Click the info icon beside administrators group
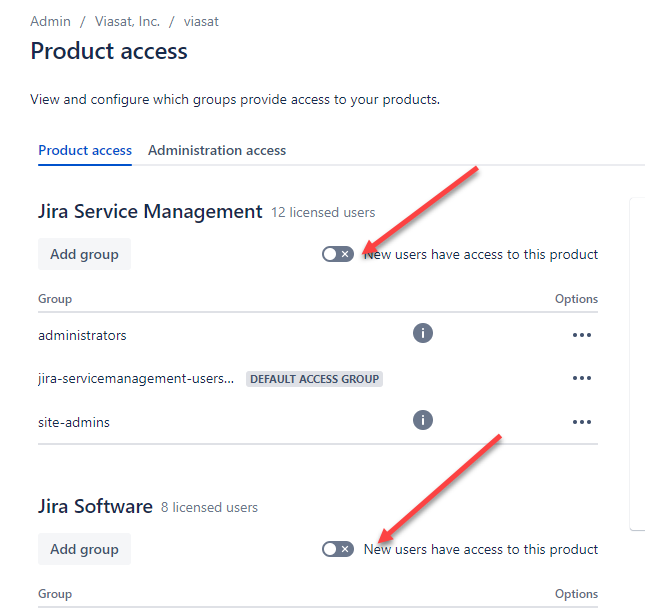The height and width of the screenshot is (613, 645). click(x=423, y=334)
